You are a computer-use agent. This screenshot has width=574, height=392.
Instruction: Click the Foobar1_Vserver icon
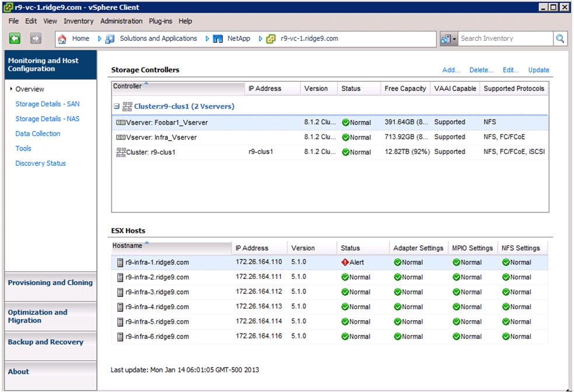pyautogui.click(x=121, y=123)
